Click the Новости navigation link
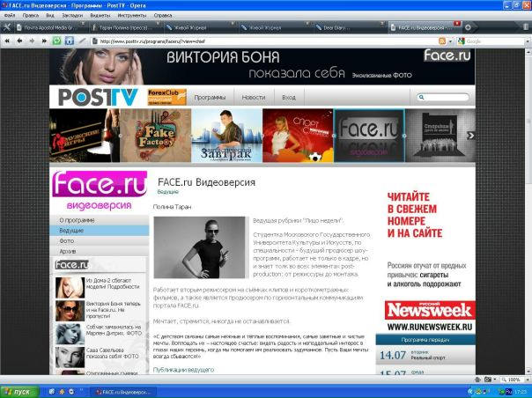The height and width of the screenshot is (398, 532). coord(254,97)
